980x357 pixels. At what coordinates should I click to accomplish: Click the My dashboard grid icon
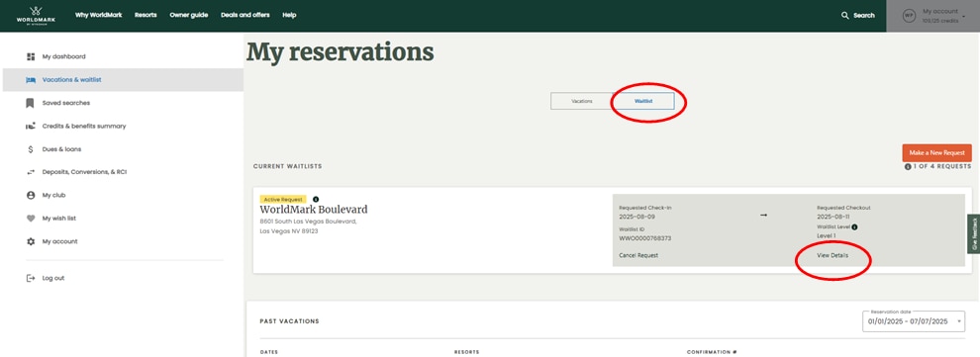point(31,56)
